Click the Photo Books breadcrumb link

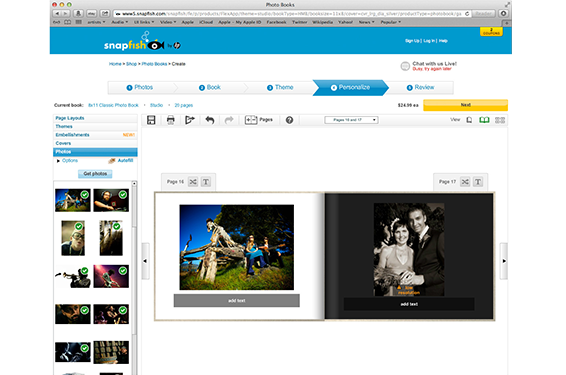pyautogui.click(x=154, y=64)
